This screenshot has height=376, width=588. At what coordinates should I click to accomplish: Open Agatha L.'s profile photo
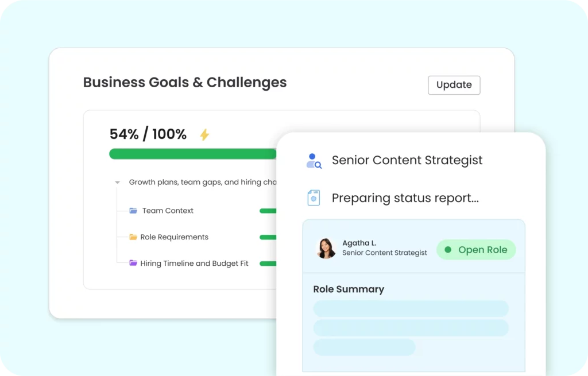click(326, 249)
